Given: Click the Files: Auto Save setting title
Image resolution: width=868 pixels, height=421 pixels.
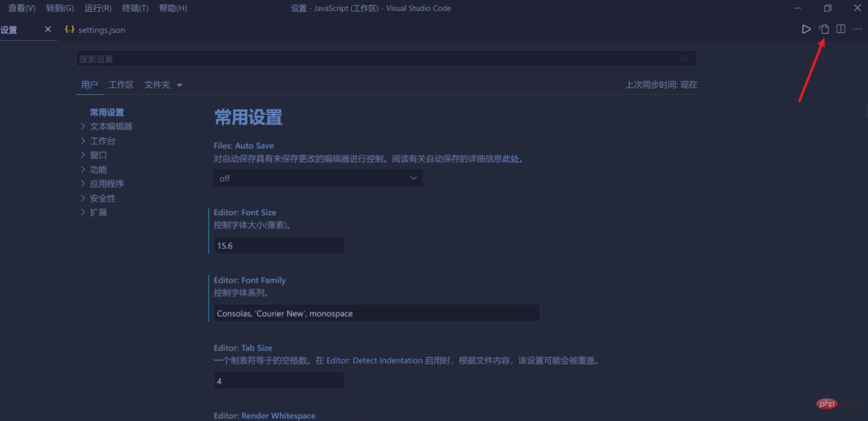Looking at the screenshot, I should (243, 146).
